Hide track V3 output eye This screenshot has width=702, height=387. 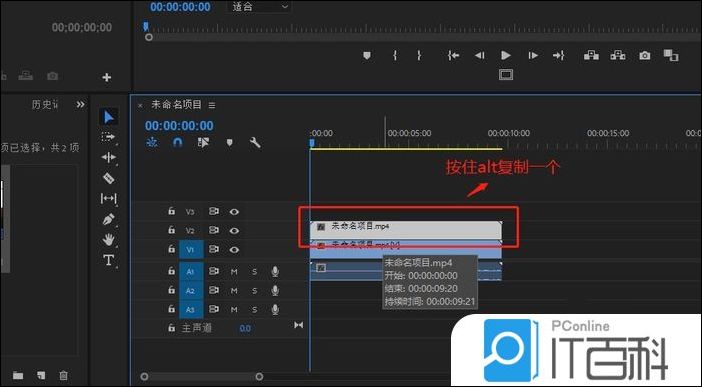(x=234, y=212)
